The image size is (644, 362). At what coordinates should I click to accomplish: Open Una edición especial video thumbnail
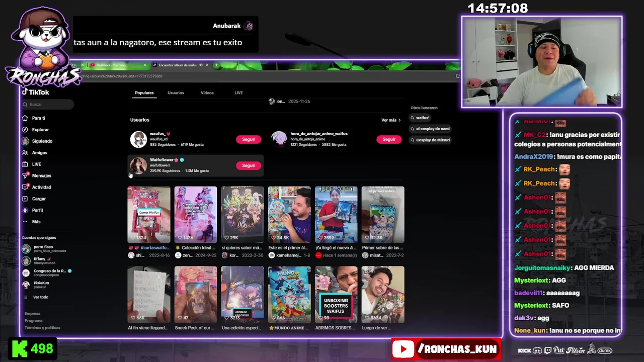(243, 295)
